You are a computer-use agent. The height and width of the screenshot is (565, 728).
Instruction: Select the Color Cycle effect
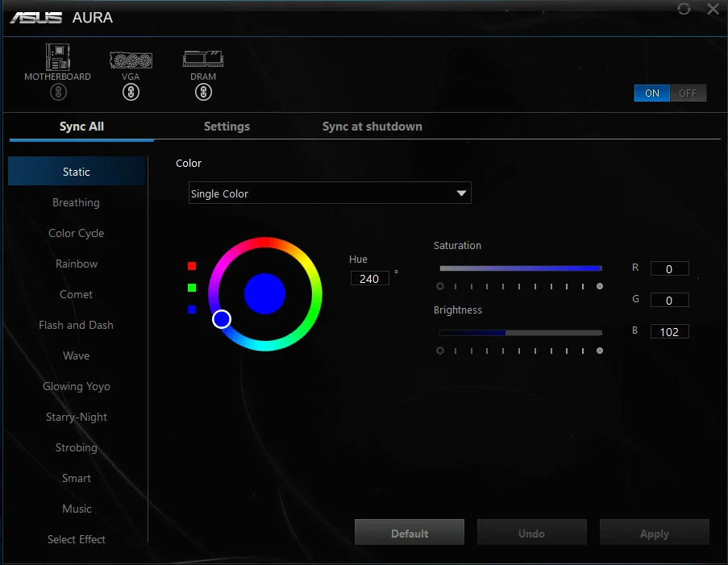(x=77, y=233)
